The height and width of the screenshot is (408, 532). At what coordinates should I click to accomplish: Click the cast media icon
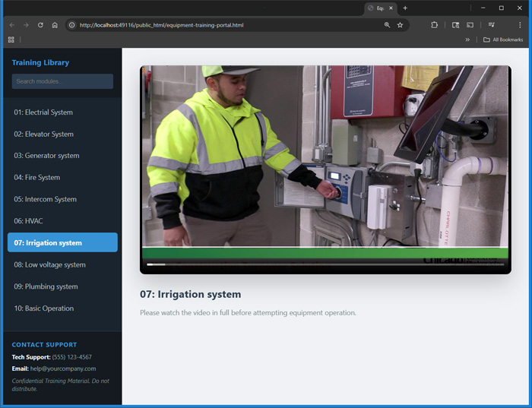coord(470,25)
